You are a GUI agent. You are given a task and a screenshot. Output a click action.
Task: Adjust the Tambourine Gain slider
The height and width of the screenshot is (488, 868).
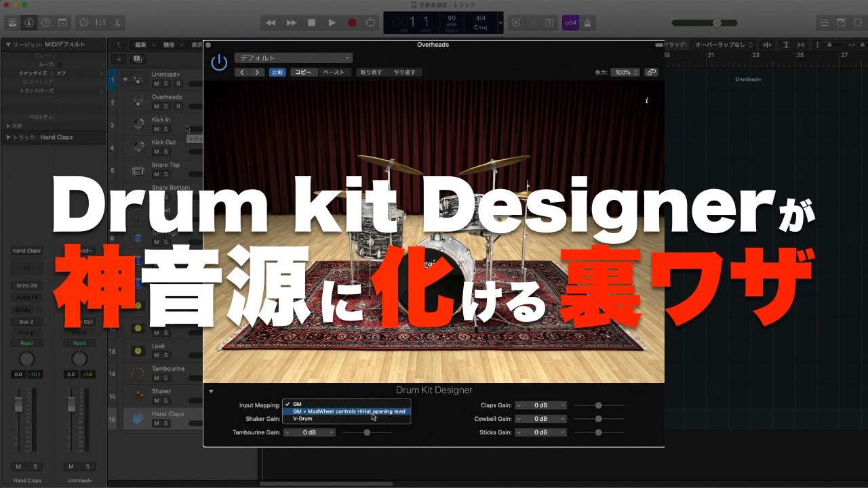(x=367, y=432)
